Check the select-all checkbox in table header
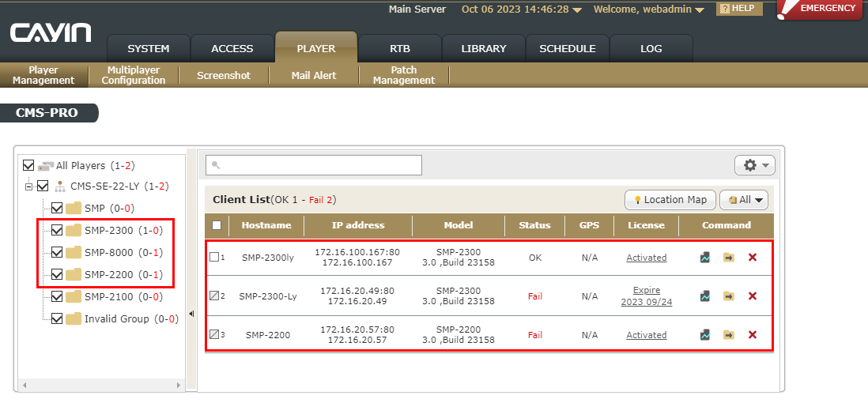The image size is (868, 403). pos(217,225)
